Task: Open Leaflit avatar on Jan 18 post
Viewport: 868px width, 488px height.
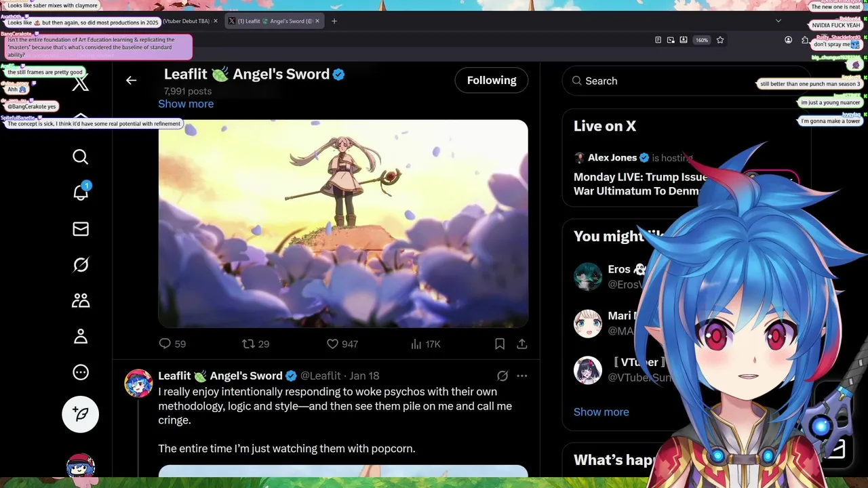Action: pyautogui.click(x=138, y=384)
